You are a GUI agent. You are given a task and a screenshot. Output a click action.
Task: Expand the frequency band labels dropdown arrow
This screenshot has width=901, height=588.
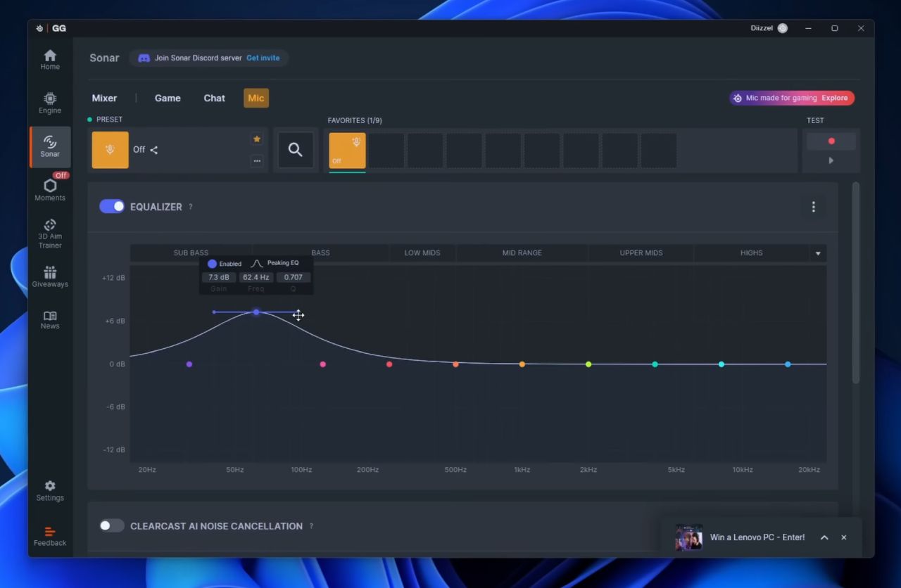pyautogui.click(x=818, y=253)
